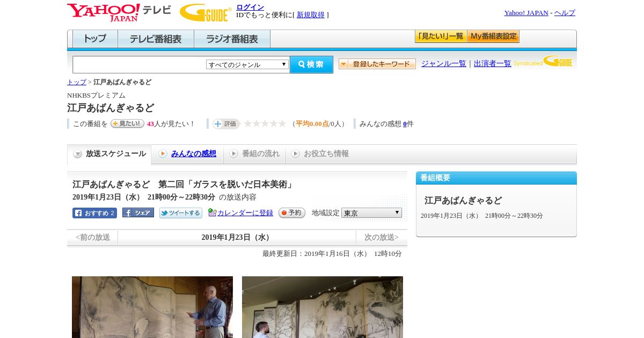Viewport: 644px width, 338px height.
Task: Open My番組表設定 button
Action: tap(493, 36)
